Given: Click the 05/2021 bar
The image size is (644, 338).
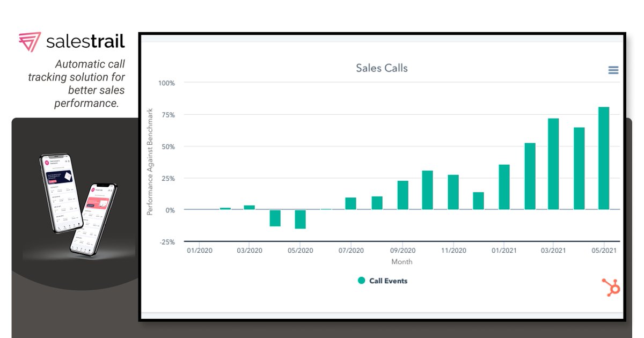Looking at the screenshot, I should (604, 158).
